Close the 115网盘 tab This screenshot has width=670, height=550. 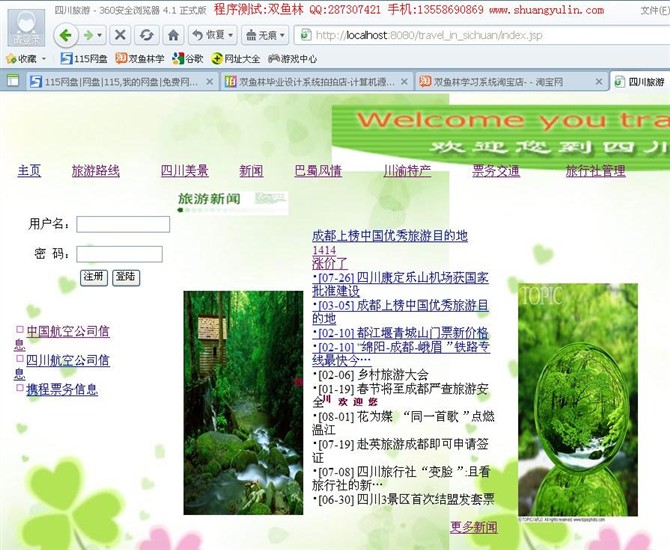point(209,82)
